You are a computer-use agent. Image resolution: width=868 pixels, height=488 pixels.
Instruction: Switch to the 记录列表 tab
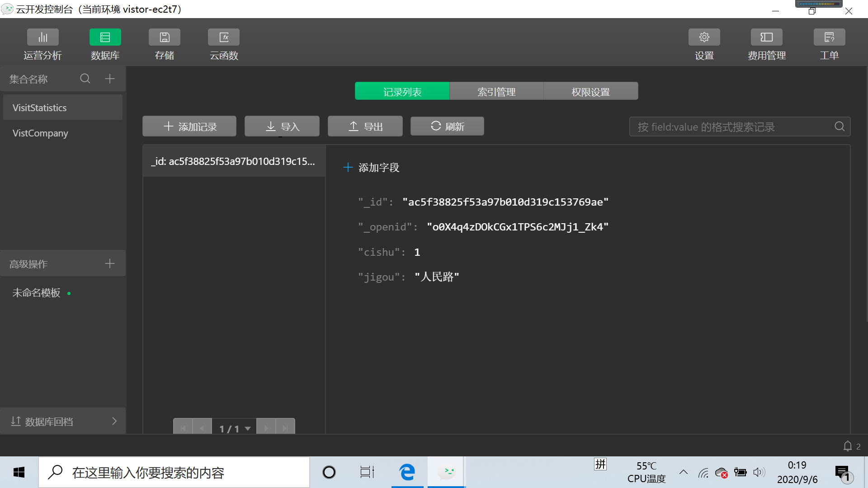(x=402, y=91)
